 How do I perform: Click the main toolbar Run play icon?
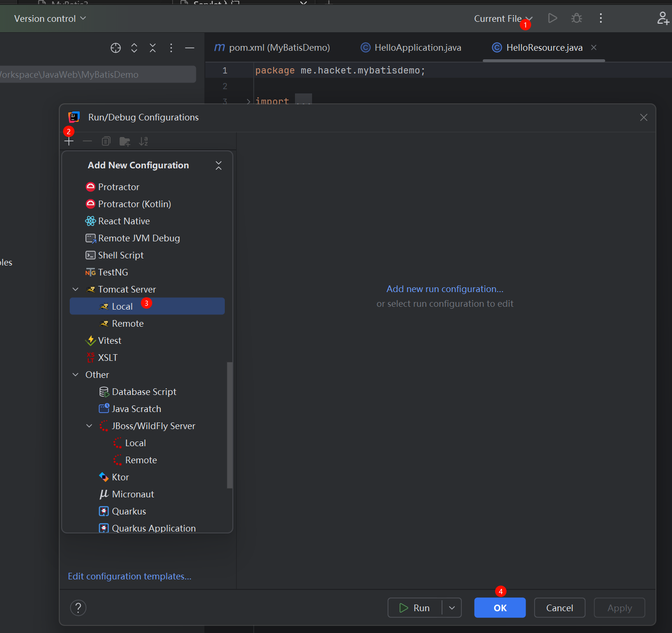point(552,18)
